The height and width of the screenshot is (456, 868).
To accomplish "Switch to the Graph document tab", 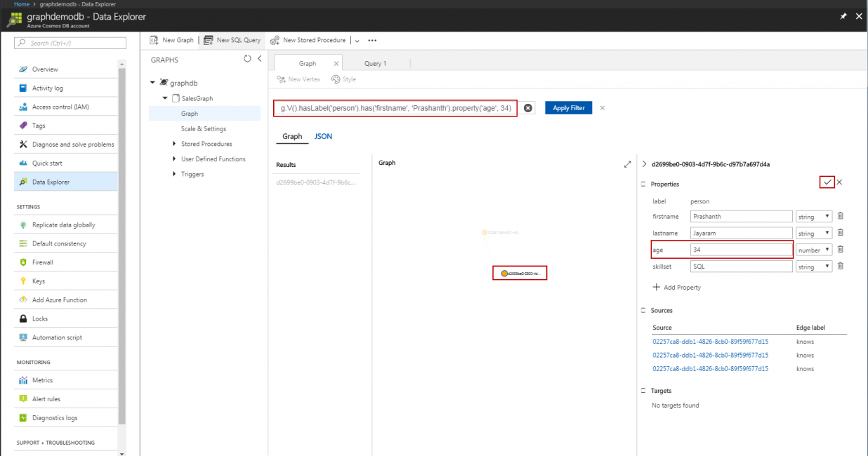I will [308, 63].
